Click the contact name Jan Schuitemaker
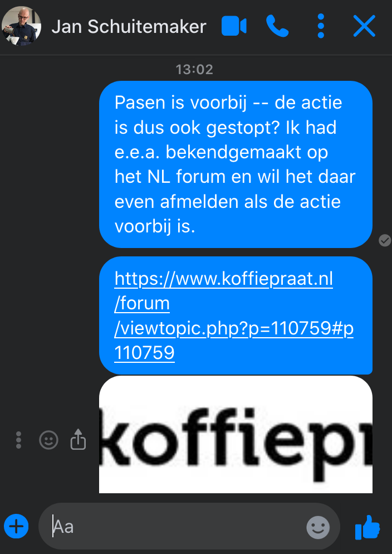392x554 pixels. click(129, 27)
